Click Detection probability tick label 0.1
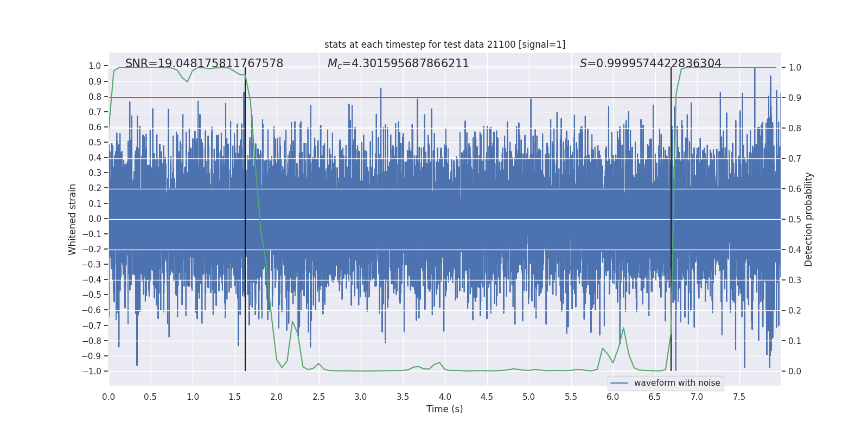The height and width of the screenshot is (434, 868). click(795, 341)
